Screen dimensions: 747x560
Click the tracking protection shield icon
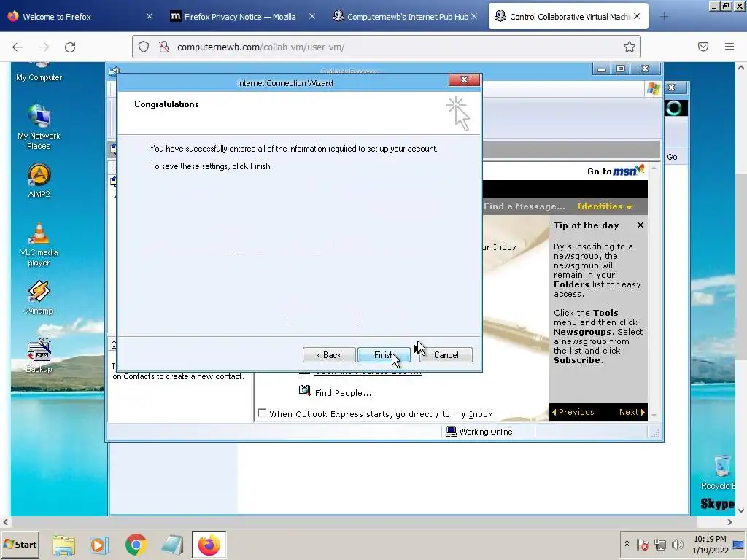[144, 47]
